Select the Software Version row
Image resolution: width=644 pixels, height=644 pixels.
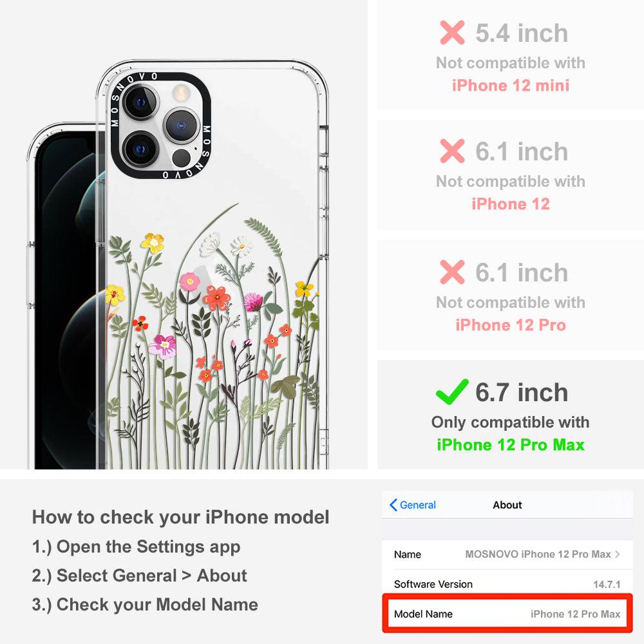click(507, 584)
